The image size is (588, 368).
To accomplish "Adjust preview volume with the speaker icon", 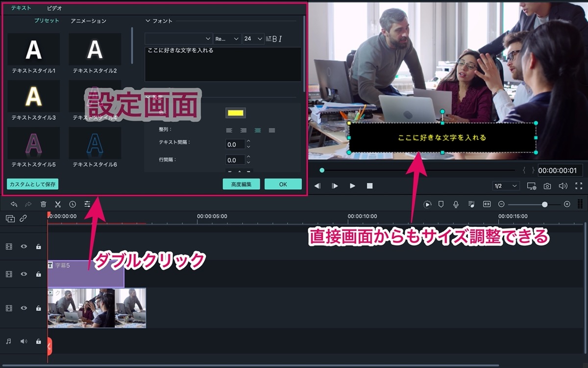I will (563, 186).
